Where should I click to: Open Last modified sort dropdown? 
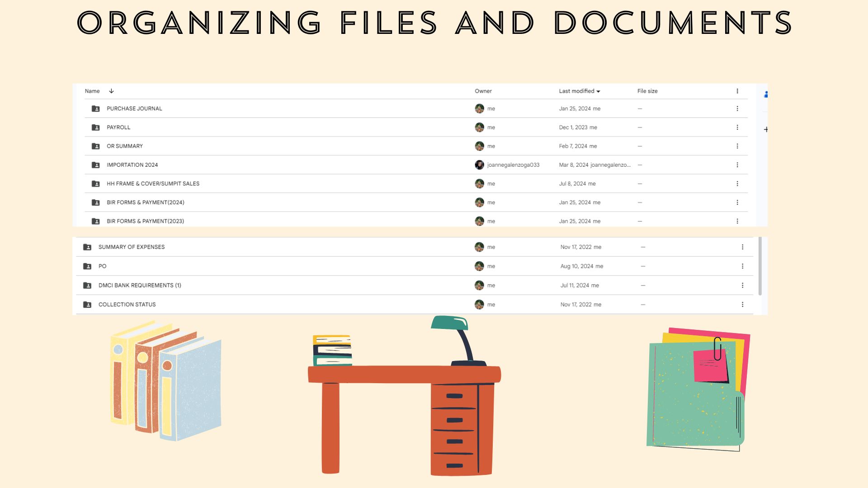click(x=598, y=91)
